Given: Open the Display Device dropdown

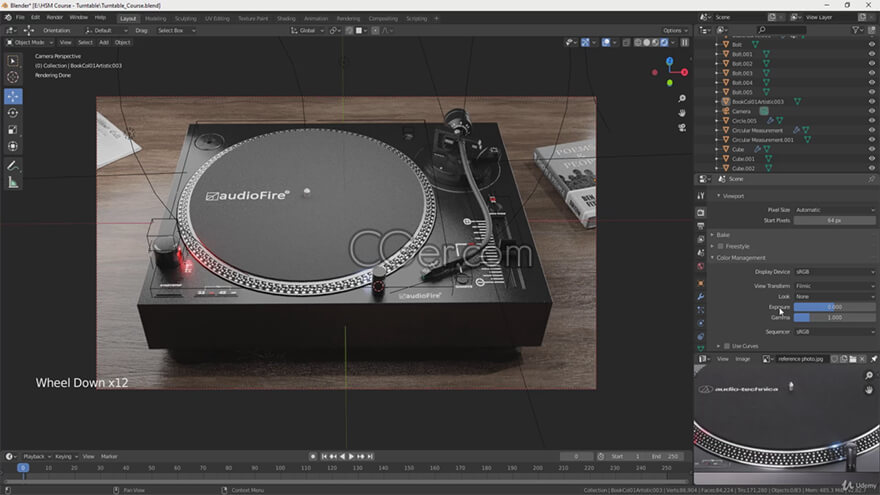Looking at the screenshot, I should 835,272.
